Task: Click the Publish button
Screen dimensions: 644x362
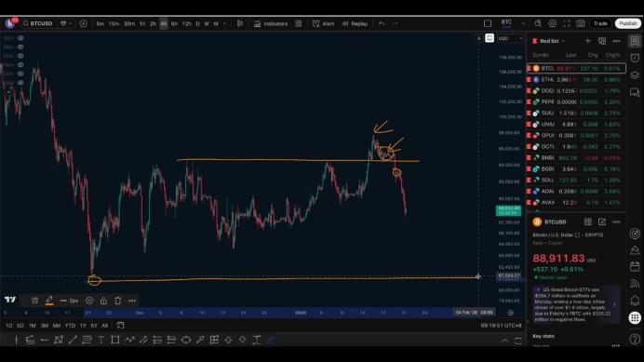Action: click(x=628, y=24)
